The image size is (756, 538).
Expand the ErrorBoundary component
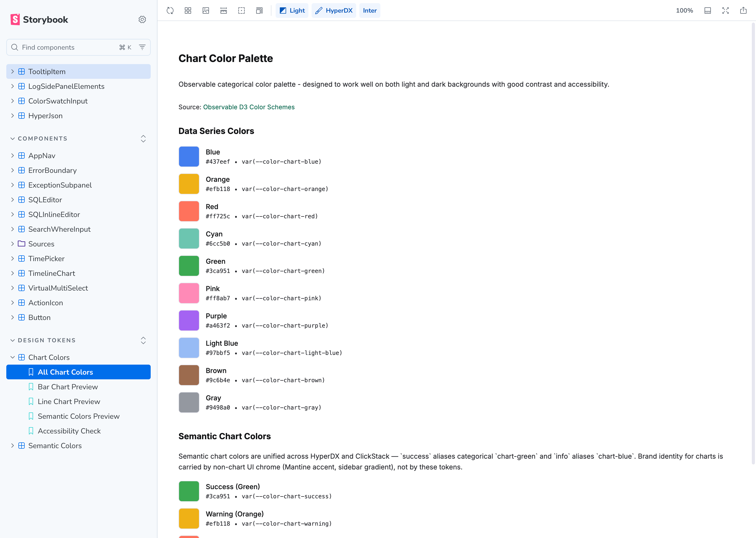tap(13, 170)
